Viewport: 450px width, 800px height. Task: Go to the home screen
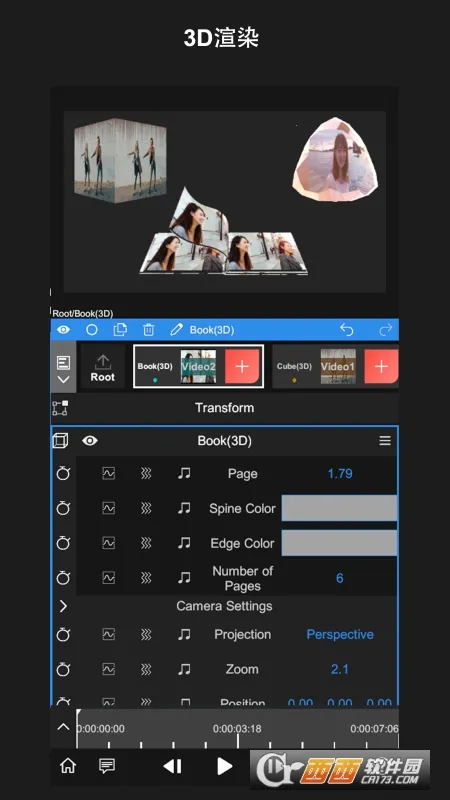click(x=68, y=766)
